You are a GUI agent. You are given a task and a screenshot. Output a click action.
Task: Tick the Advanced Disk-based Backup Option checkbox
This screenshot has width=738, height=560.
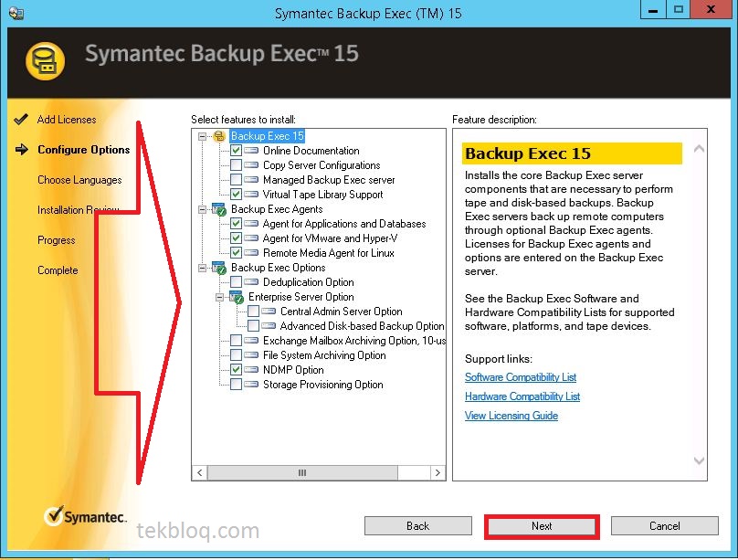[x=254, y=326]
